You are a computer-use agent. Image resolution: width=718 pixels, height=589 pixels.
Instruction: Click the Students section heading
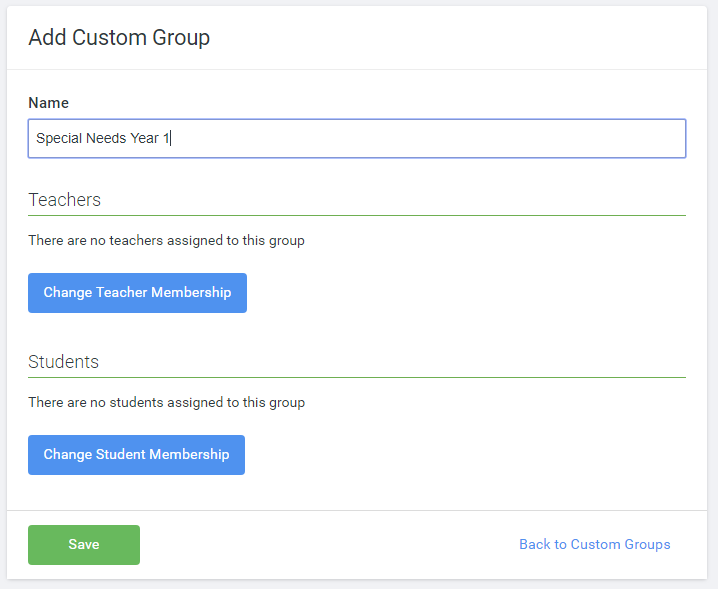tap(64, 362)
